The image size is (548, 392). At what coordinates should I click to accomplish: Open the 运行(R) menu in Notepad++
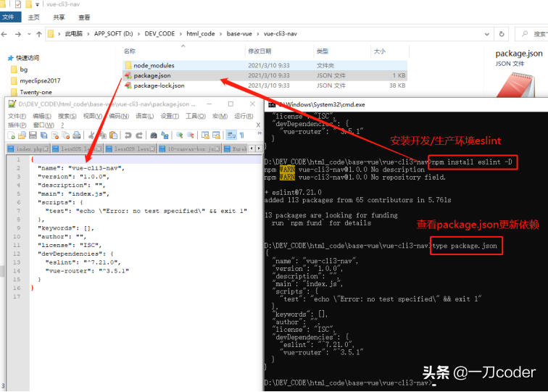[x=244, y=116]
